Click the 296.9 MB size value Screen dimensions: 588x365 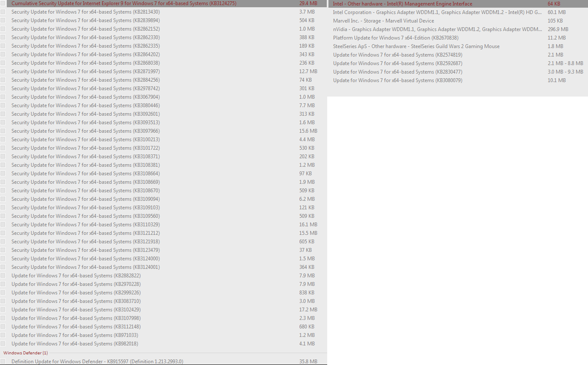coord(558,29)
